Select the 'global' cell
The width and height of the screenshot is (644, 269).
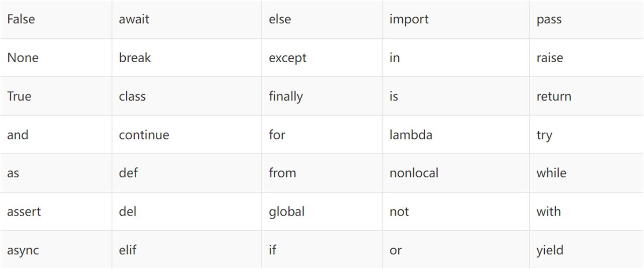coord(322,211)
